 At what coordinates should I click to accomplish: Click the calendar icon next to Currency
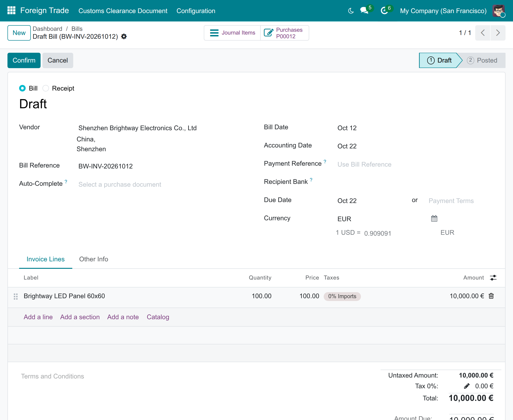[x=434, y=218]
